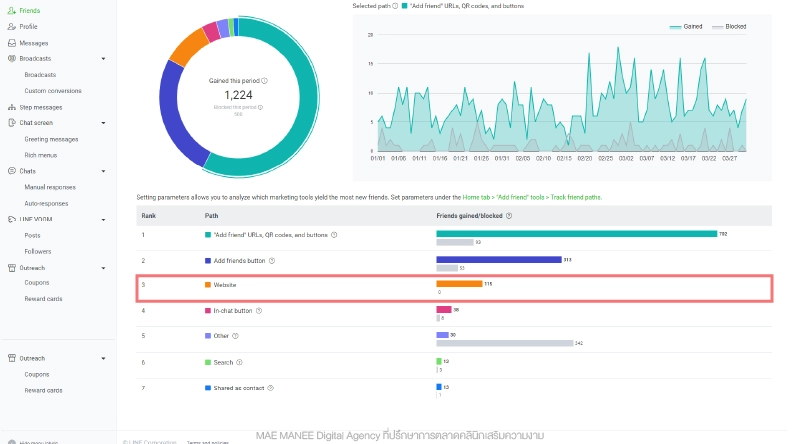Click the Step messages icon
The width and height of the screenshot is (801, 444).
12,107
